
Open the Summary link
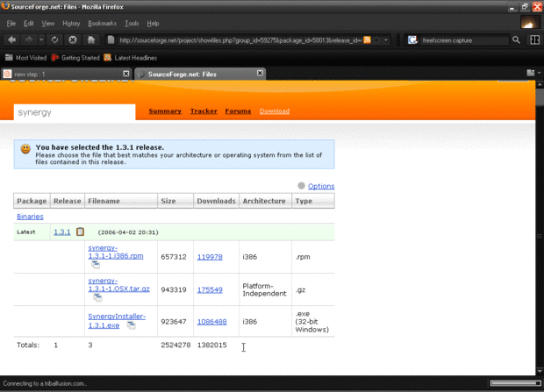click(x=165, y=111)
